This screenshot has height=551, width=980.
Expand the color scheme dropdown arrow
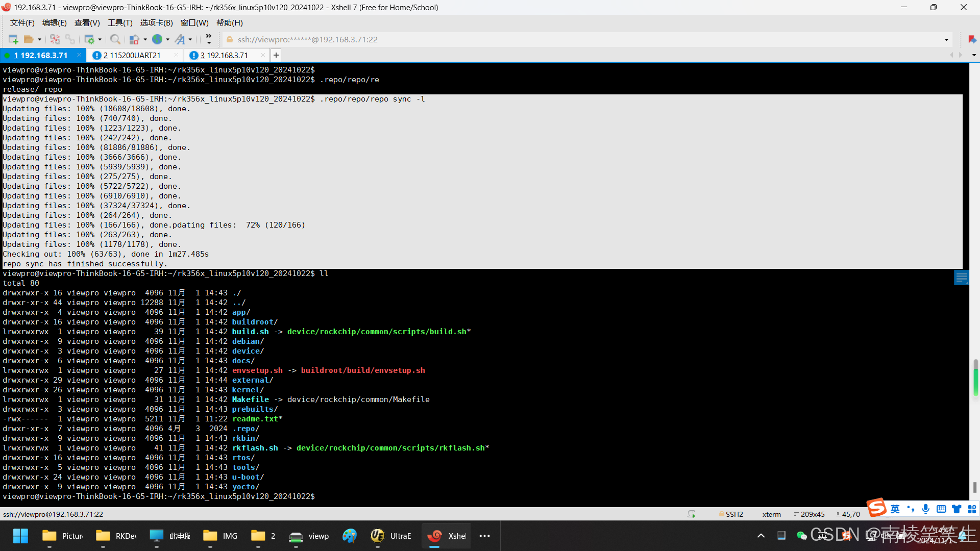click(x=145, y=39)
